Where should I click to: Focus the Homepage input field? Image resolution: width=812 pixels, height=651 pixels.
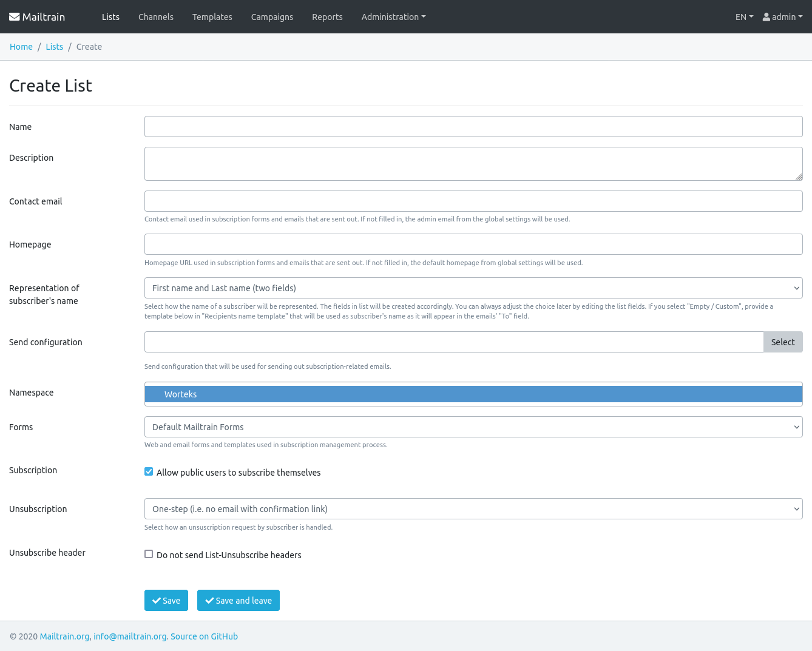coord(473,245)
